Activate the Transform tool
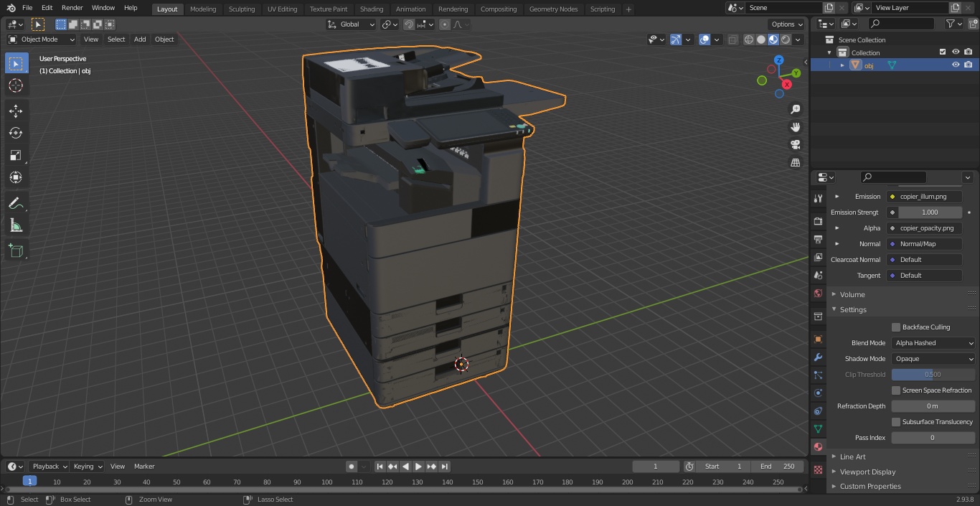 click(16, 177)
